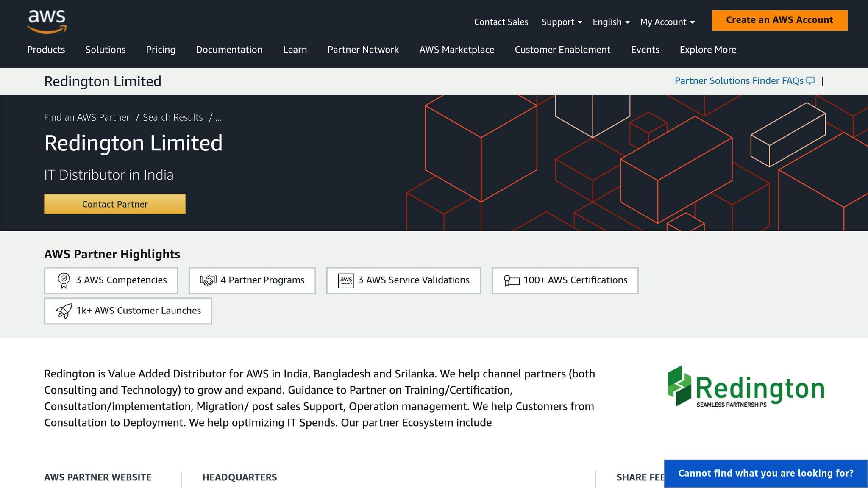Image resolution: width=868 pixels, height=488 pixels.
Task: Select the 1k+ AWS Customer Launches badge
Action: 128,311
